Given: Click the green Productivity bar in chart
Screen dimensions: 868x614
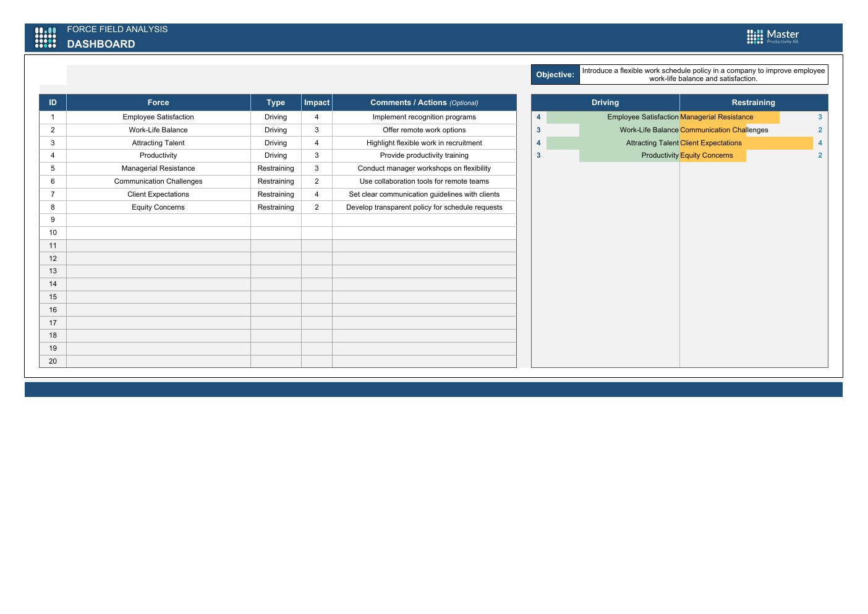Looking at the screenshot, I should 629,155.
